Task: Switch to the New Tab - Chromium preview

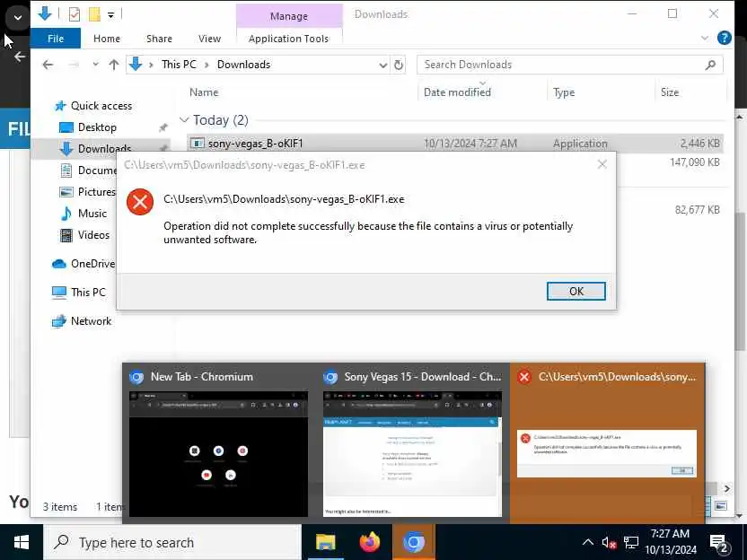Action: coord(219,442)
